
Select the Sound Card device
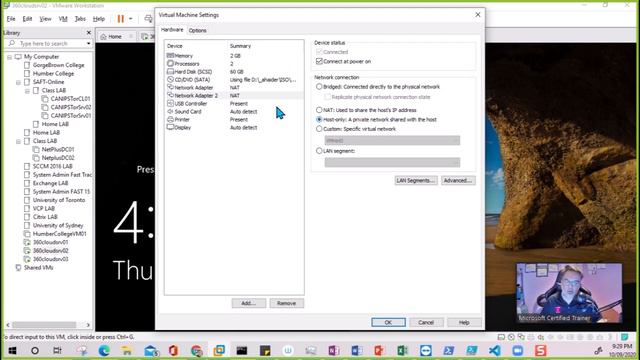pos(234,111)
